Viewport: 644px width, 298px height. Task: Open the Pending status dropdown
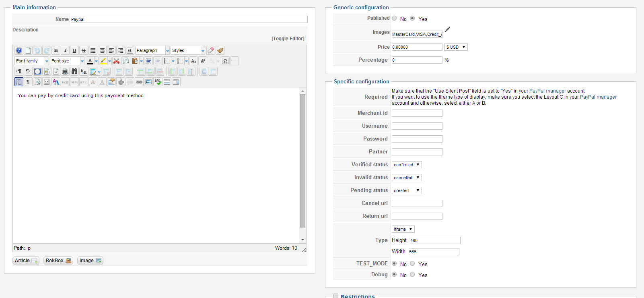(407, 190)
